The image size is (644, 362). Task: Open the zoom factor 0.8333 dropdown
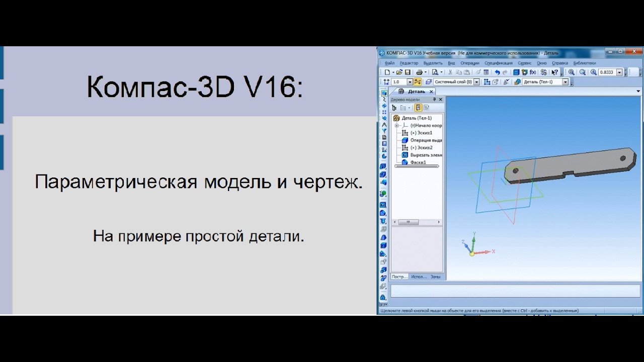619,72
